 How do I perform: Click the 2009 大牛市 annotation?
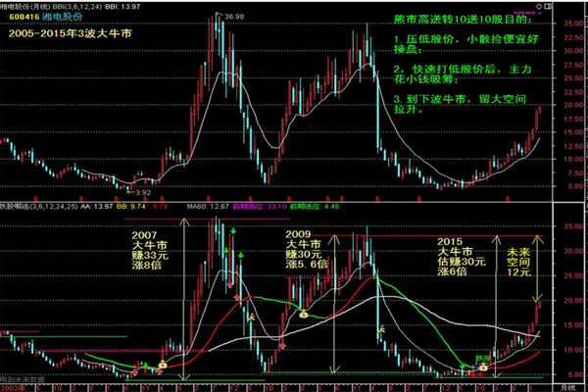pos(307,249)
